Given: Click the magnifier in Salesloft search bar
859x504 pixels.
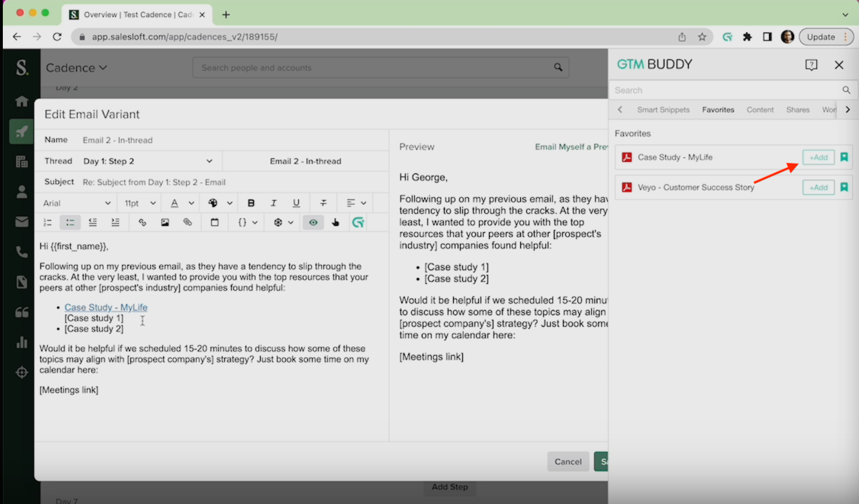Looking at the screenshot, I should [x=558, y=68].
